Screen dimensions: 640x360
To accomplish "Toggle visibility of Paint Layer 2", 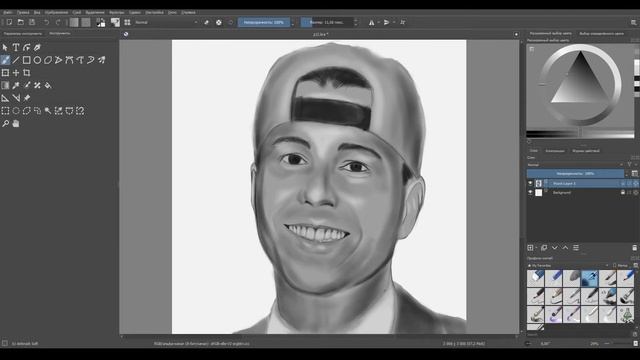I will tap(530, 184).
